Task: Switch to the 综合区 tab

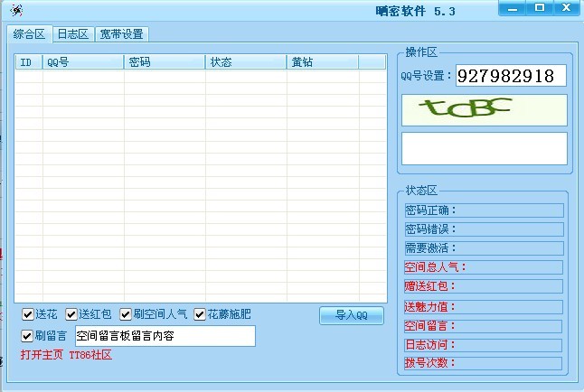Action: [30, 34]
